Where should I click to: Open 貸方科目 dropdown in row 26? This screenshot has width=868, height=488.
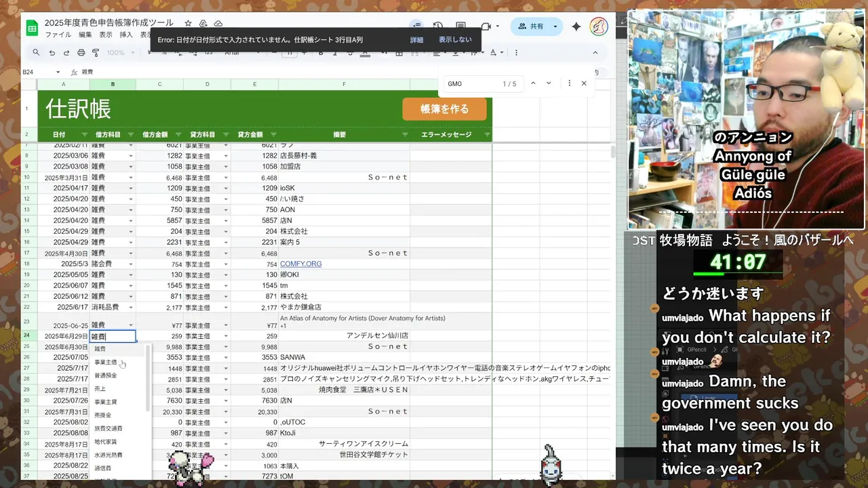[x=226, y=357]
